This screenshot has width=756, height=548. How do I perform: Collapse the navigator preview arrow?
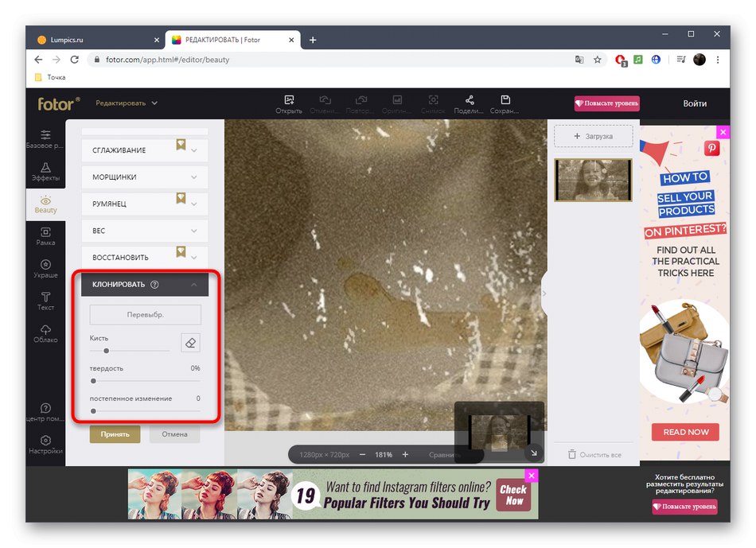pos(534,453)
